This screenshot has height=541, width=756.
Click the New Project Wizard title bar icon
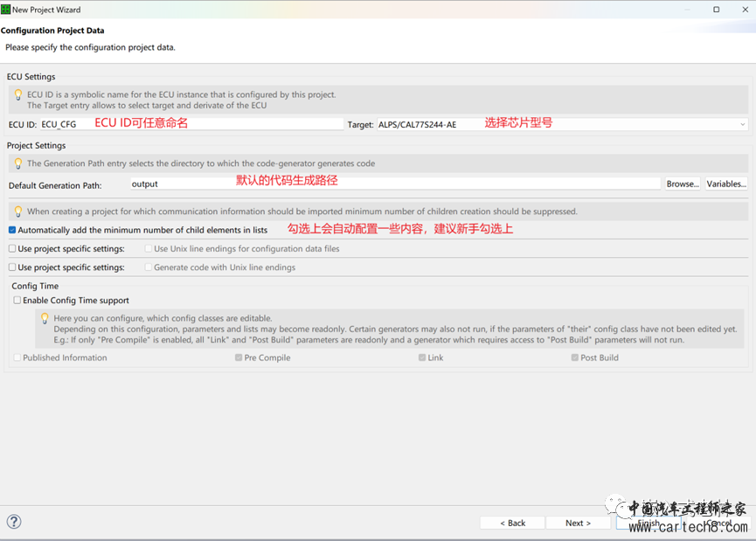pyautogui.click(x=6, y=10)
